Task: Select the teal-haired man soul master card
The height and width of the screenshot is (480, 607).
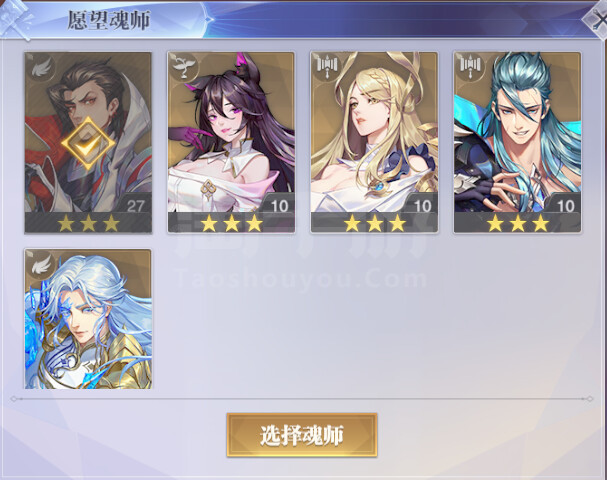Action: 518,142
